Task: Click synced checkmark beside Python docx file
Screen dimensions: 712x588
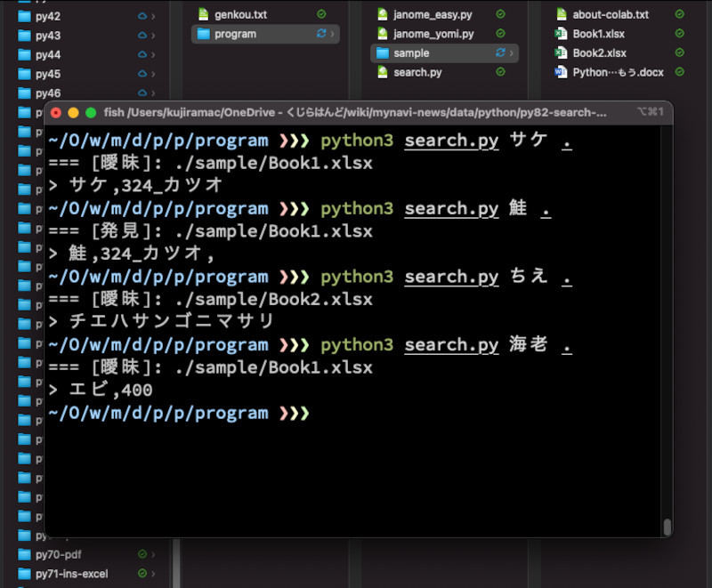Action: pyautogui.click(x=679, y=72)
